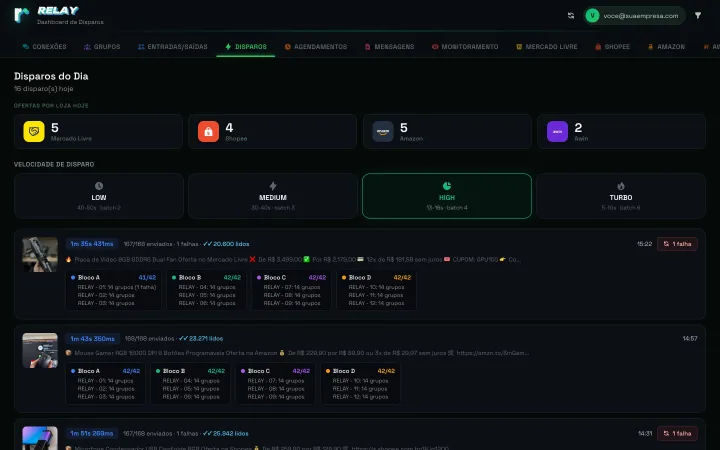This screenshot has width=720, height=450.
Task: Click the gauge icon on HIGH
Action: point(447,186)
